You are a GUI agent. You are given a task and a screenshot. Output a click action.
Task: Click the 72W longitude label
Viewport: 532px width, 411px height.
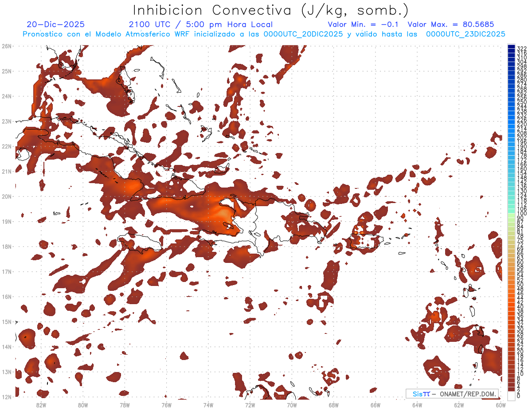(x=250, y=405)
